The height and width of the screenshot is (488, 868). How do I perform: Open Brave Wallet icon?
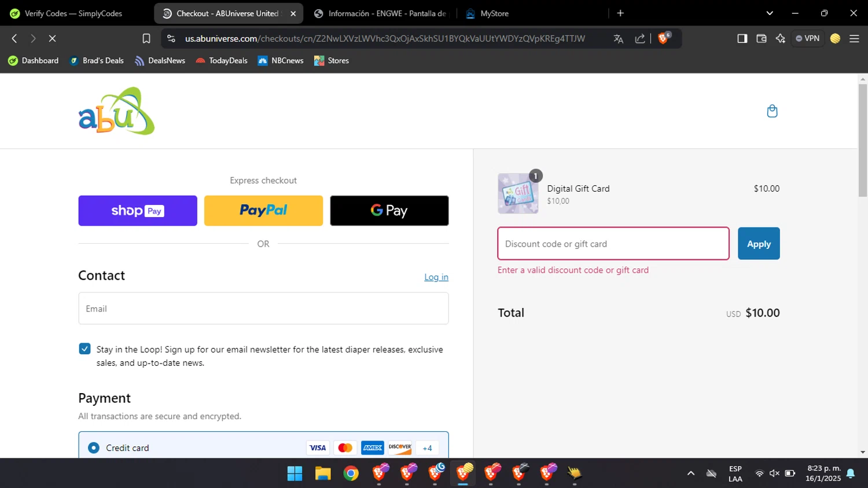pos(762,38)
